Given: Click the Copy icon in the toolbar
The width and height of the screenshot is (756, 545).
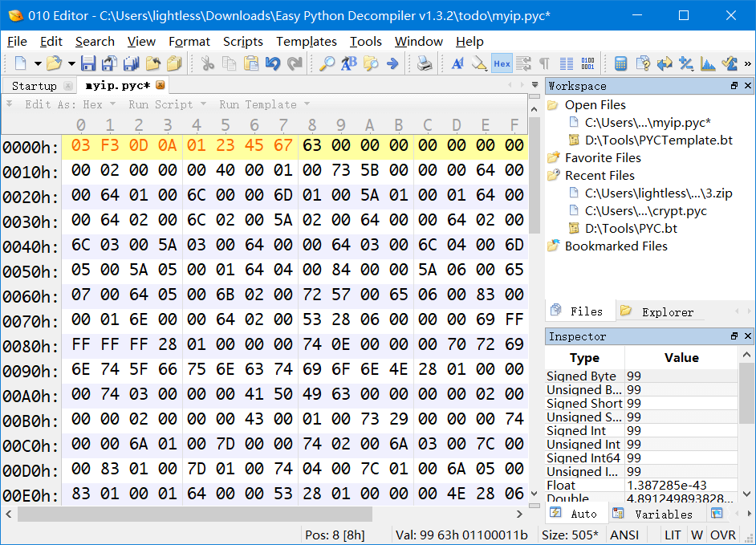Looking at the screenshot, I should click(x=229, y=63).
